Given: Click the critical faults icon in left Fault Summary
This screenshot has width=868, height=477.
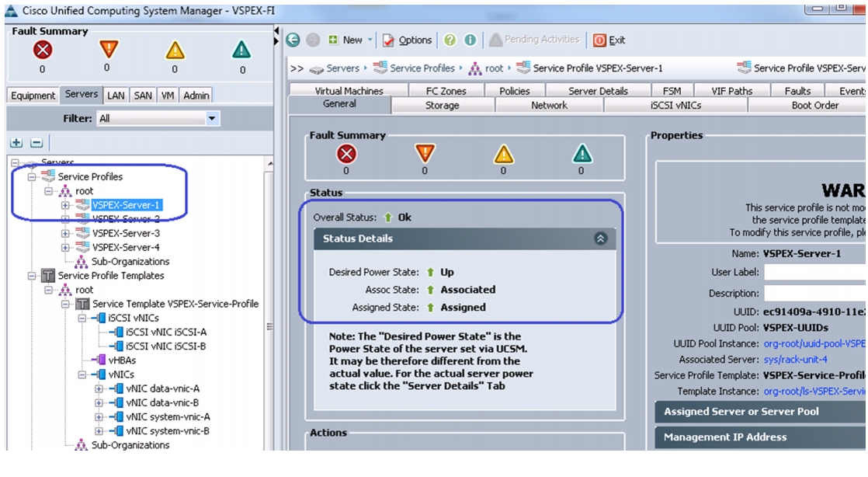Looking at the screenshot, I should (43, 50).
